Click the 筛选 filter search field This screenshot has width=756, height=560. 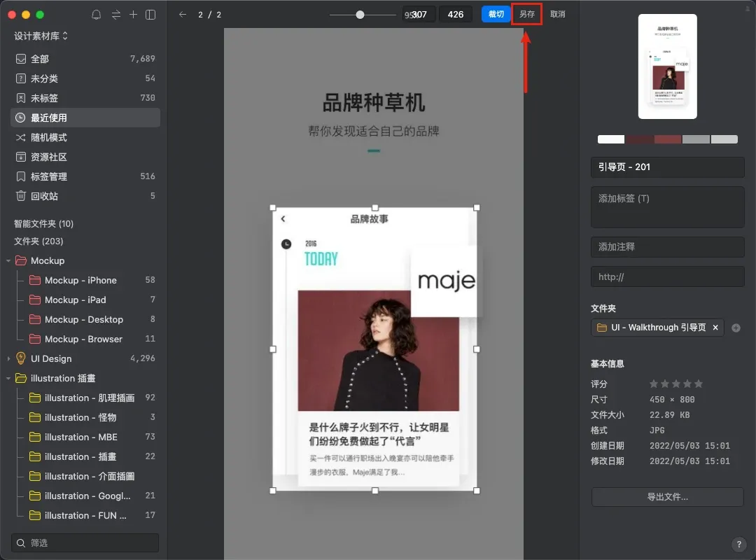click(85, 543)
